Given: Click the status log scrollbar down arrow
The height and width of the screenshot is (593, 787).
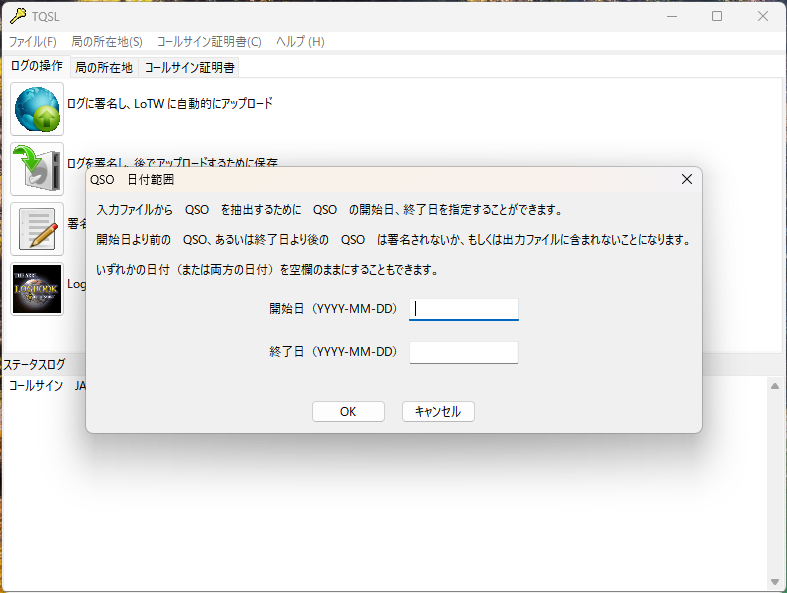Looking at the screenshot, I should point(775,582).
